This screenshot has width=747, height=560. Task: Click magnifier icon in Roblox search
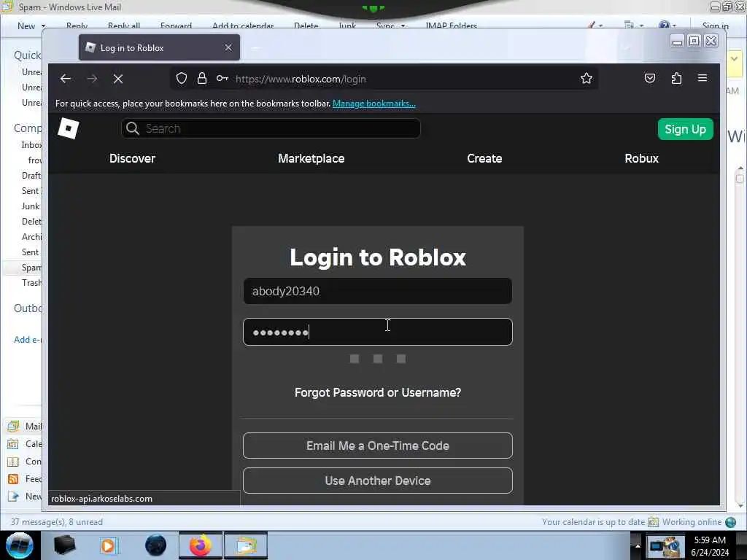click(x=133, y=128)
